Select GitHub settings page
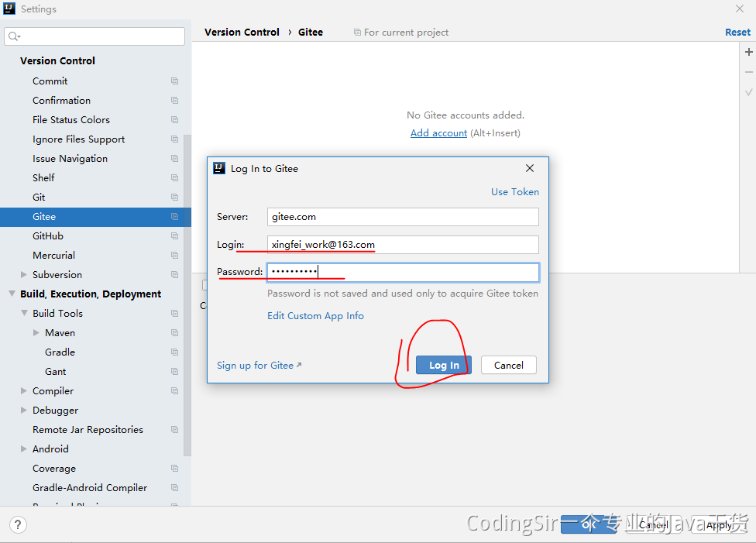This screenshot has width=756, height=543. pos(48,235)
